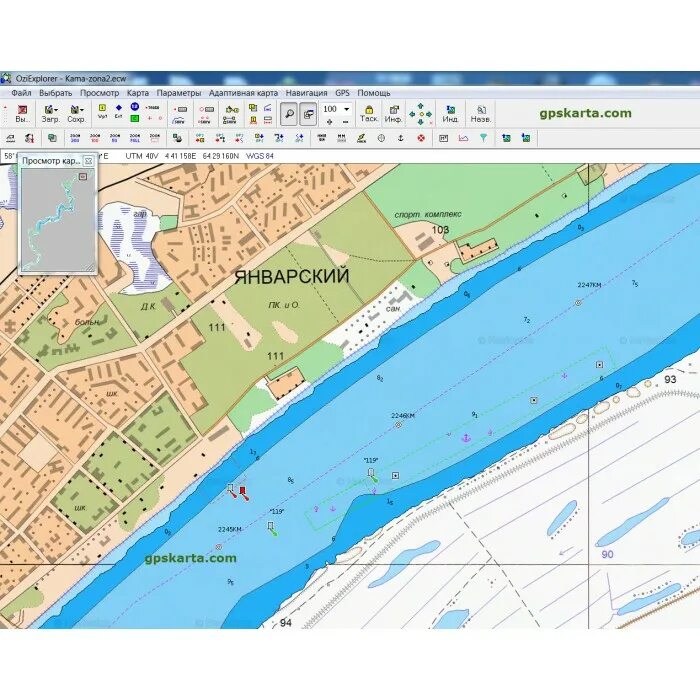Click the red circle X stop icon

tap(421, 138)
